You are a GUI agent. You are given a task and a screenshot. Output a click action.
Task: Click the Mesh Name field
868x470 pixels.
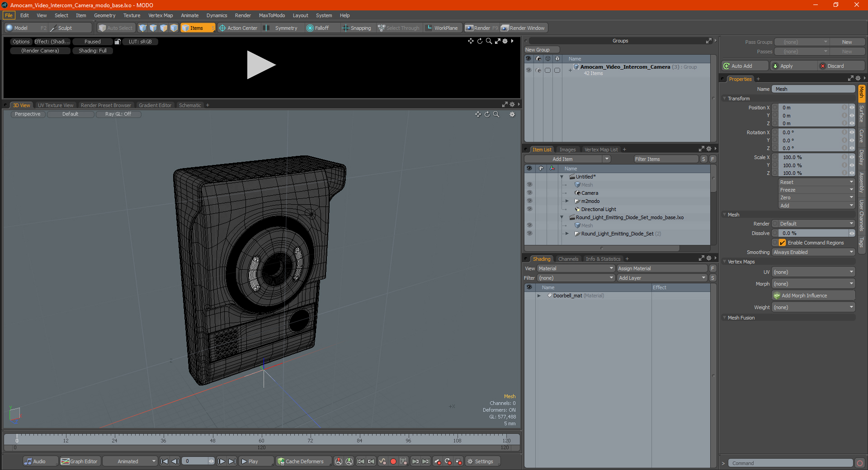[813, 89]
